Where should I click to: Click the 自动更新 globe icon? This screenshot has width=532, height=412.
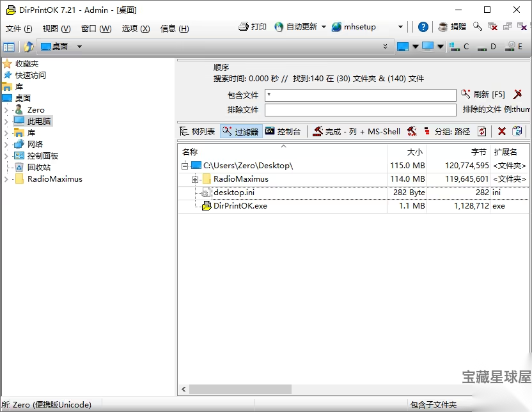(279, 26)
